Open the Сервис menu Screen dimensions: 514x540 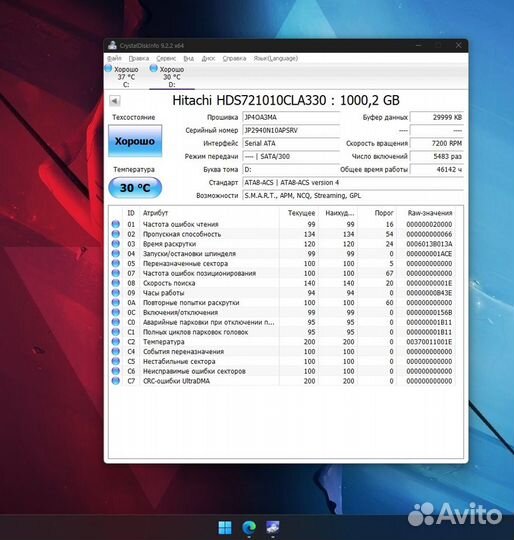(166, 58)
